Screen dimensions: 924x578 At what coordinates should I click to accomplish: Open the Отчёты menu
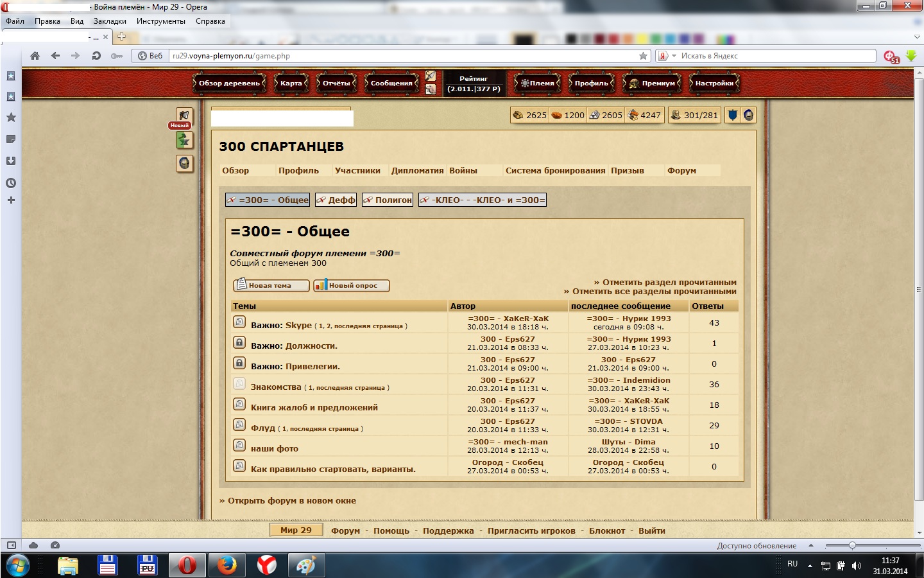[x=336, y=83]
